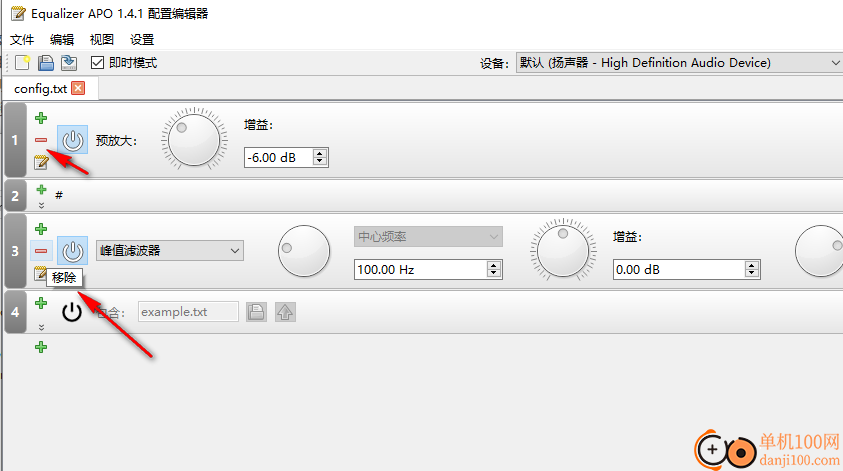Decrease row 3 gain with the 0.00 dB down arrow
Viewport: 843px width, 471px height.
[752, 274]
